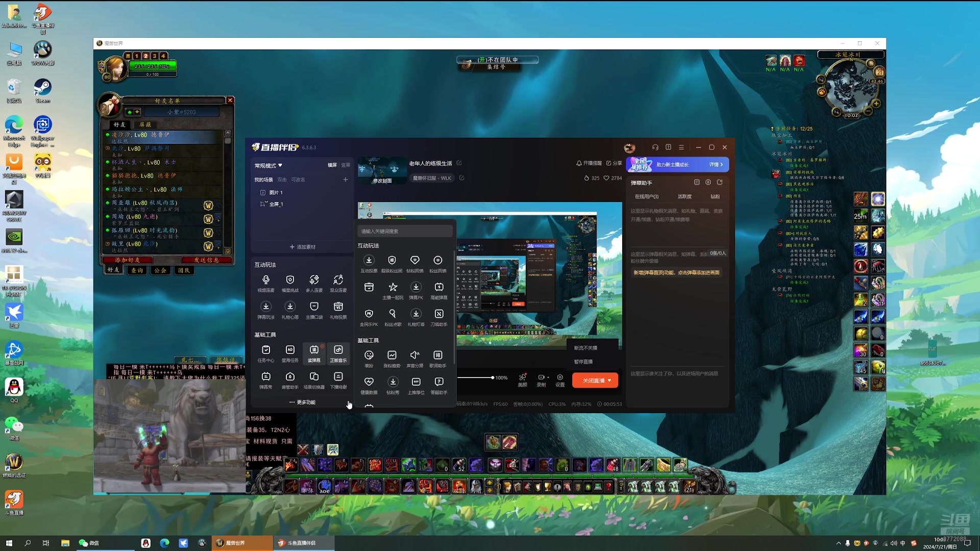Open the 查询 tab in WoW's social panel

coord(137,270)
